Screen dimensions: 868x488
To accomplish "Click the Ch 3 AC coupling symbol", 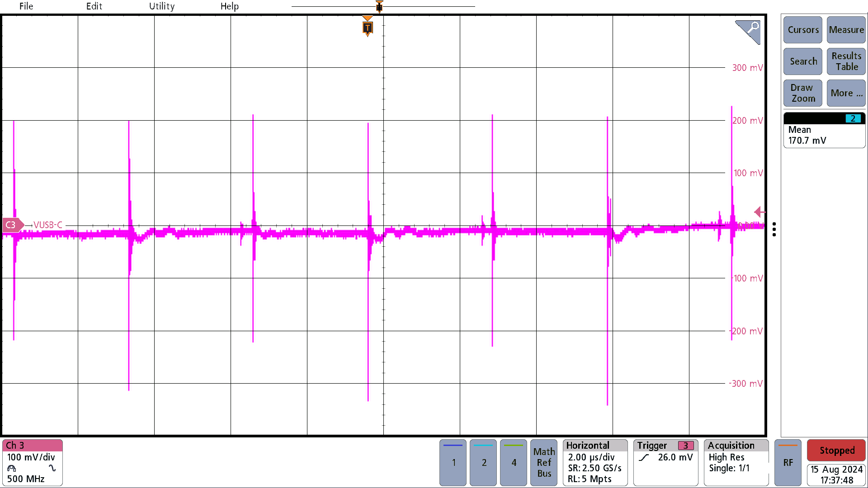I will 52,468.
